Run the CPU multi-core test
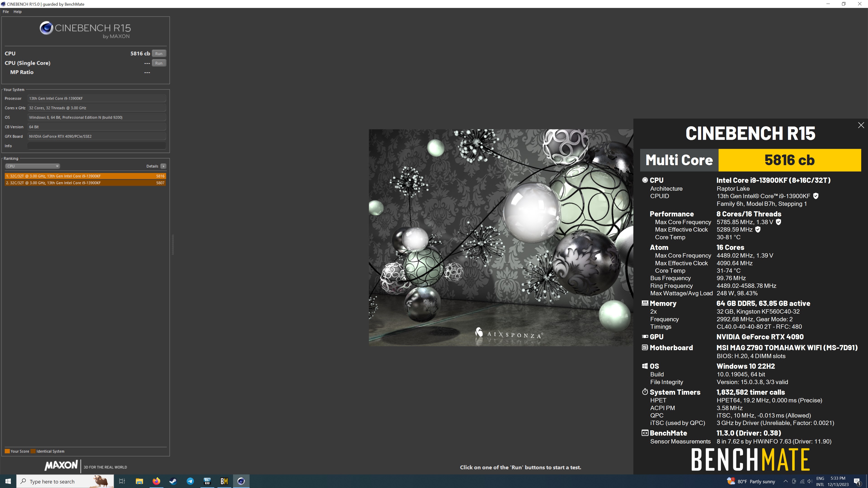Image resolution: width=868 pixels, height=488 pixels. coord(159,54)
